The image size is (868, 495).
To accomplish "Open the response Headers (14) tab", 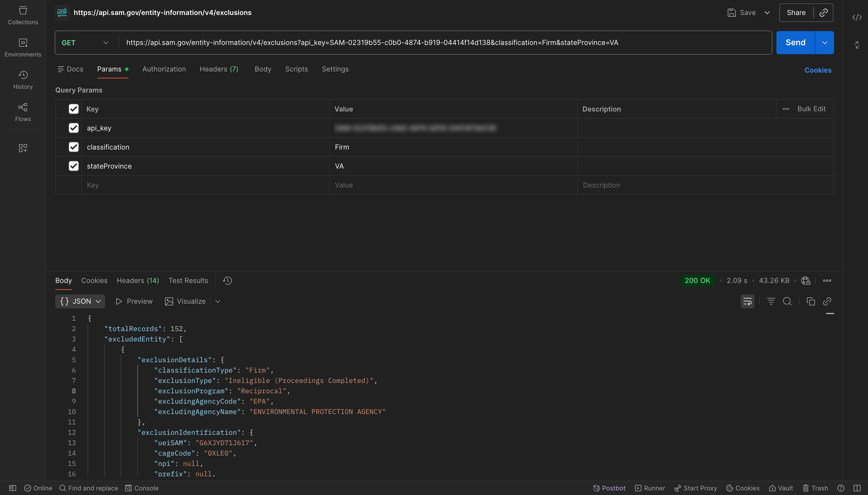I will click(138, 280).
